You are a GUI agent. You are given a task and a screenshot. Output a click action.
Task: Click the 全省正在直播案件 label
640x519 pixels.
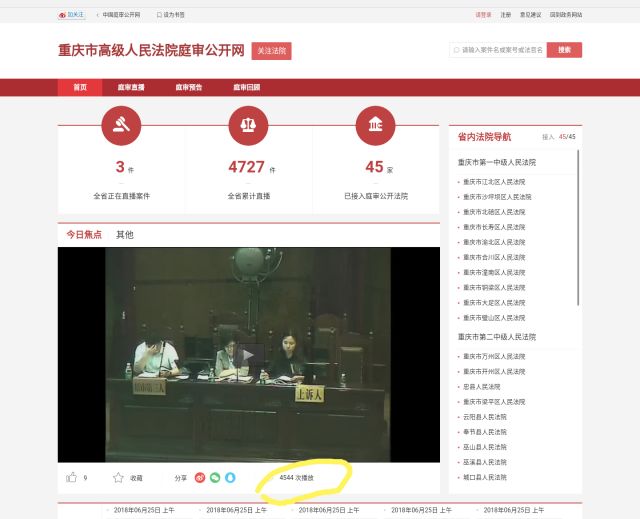(122, 196)
